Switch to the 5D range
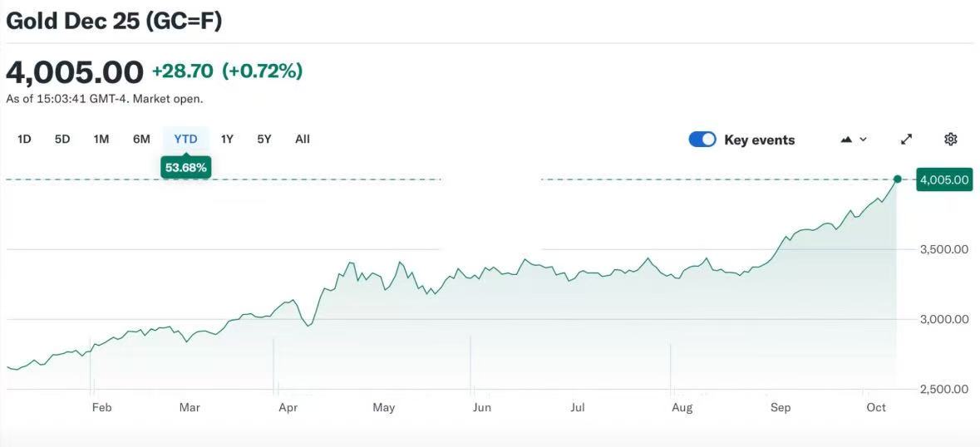 62,140
